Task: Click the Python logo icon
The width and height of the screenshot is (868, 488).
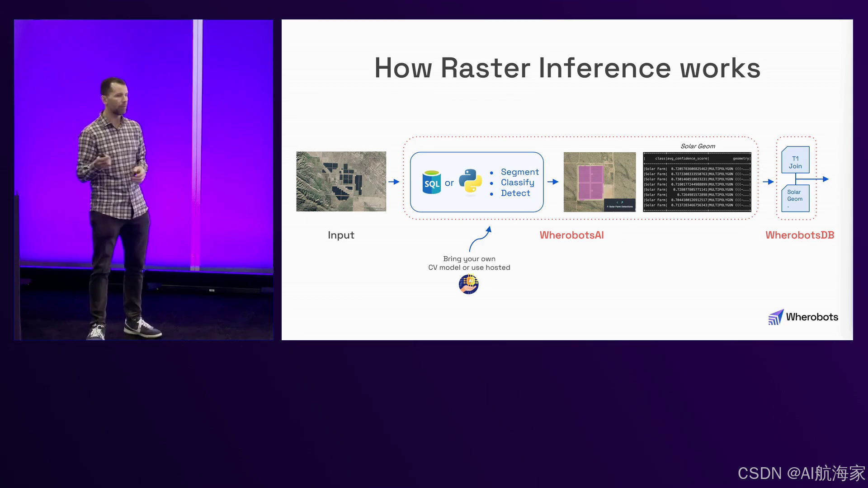Action: click(470, 182)
